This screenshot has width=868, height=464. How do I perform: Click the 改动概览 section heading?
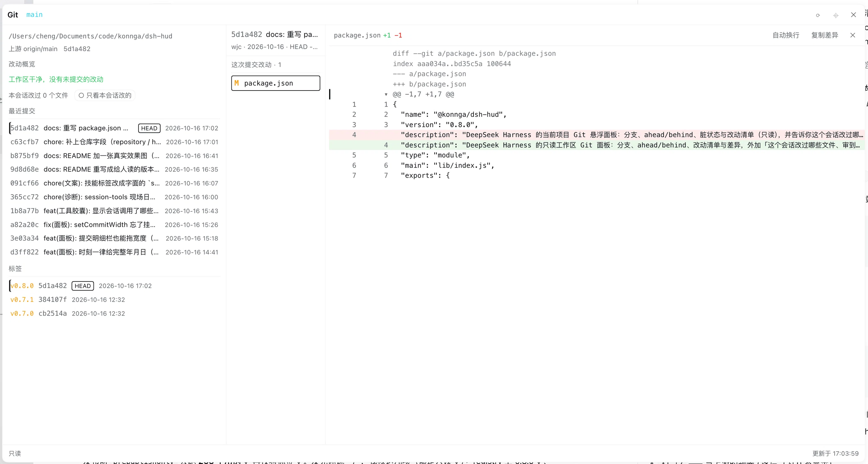click(x=22, y=64)
